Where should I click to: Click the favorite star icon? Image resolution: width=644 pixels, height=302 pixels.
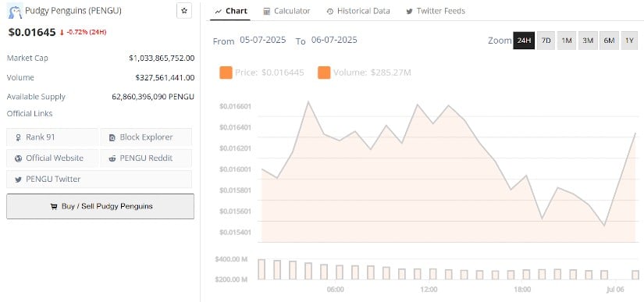coord(184,11)
